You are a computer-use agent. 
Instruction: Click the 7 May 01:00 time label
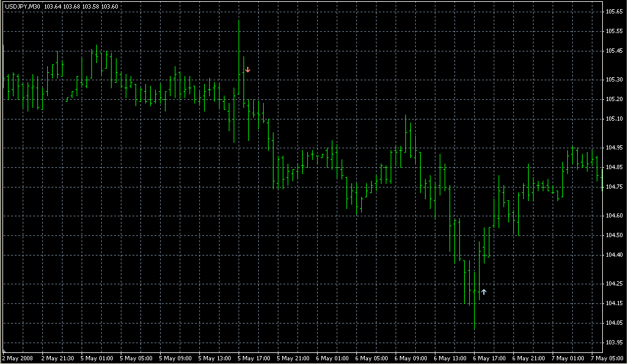point(568,358)
